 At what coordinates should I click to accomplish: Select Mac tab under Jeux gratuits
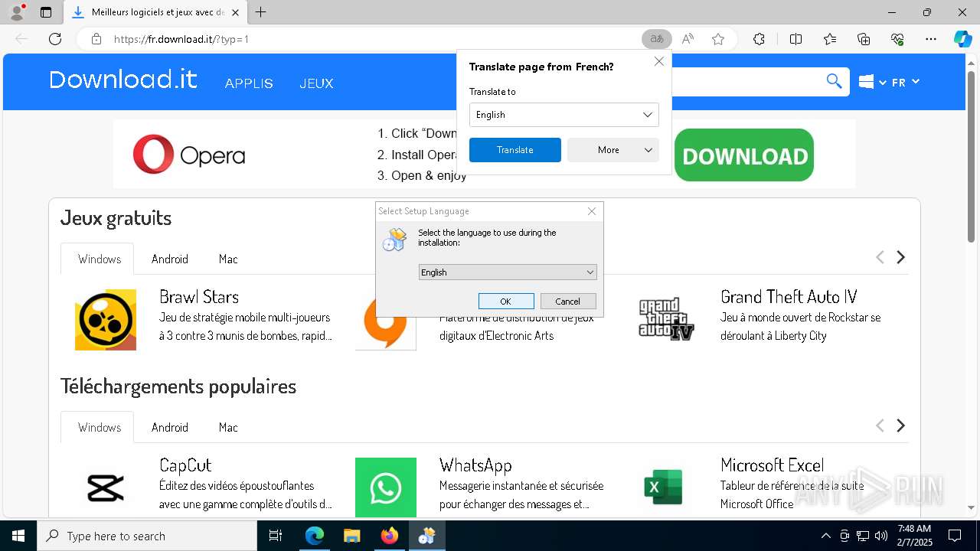(x=228, y=259)
